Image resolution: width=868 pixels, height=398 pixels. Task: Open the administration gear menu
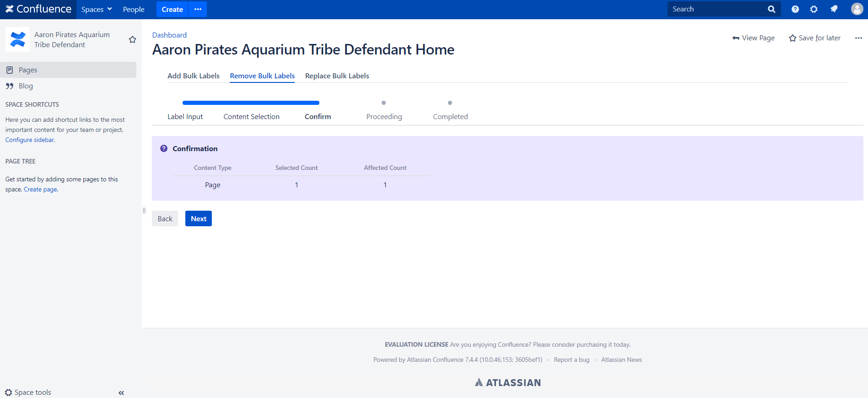pyautogui.click(x=814, y=9)
